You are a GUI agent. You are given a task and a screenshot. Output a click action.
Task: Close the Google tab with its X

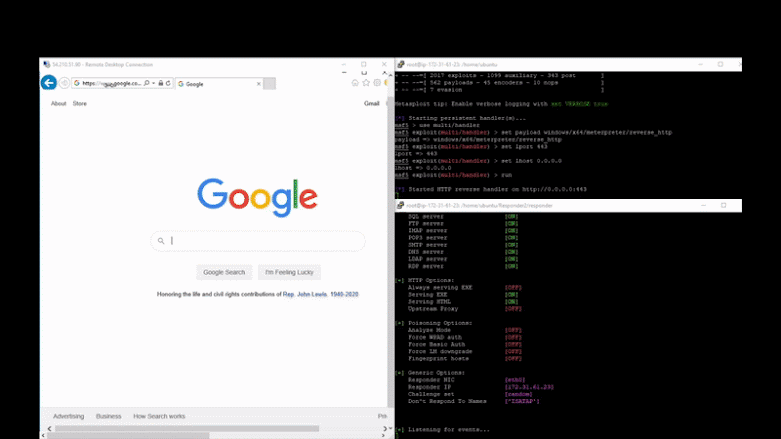pos(259,84)
